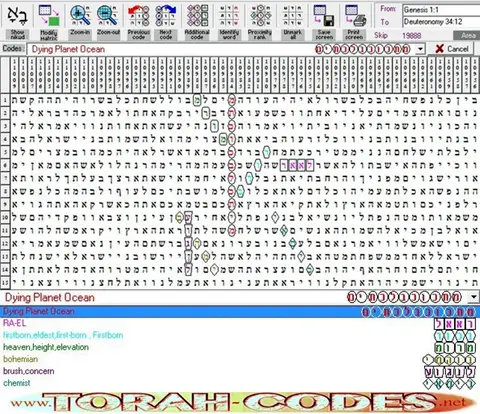Click matrix row header 15
Image resolution: width=480 pixels, height=414 pixels.
pos(5,283)
